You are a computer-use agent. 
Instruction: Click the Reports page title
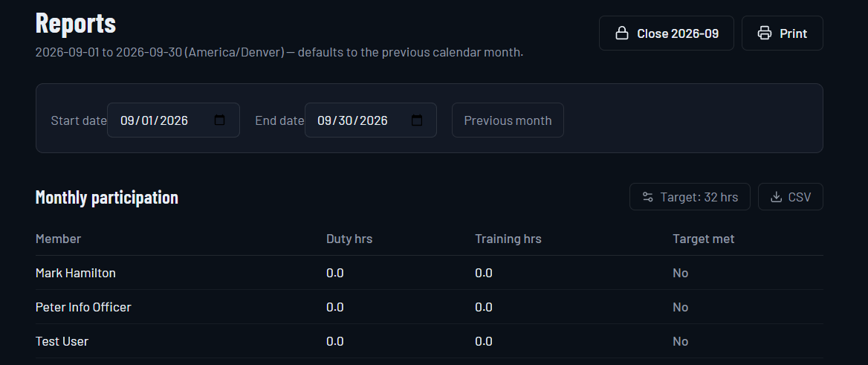[76, 23]
